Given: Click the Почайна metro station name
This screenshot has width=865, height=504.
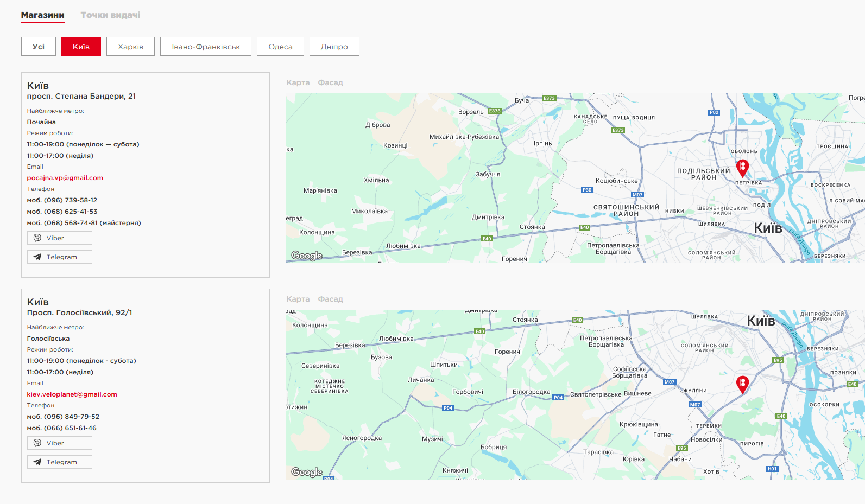Looking at the screenshot, I should point(41,122).
